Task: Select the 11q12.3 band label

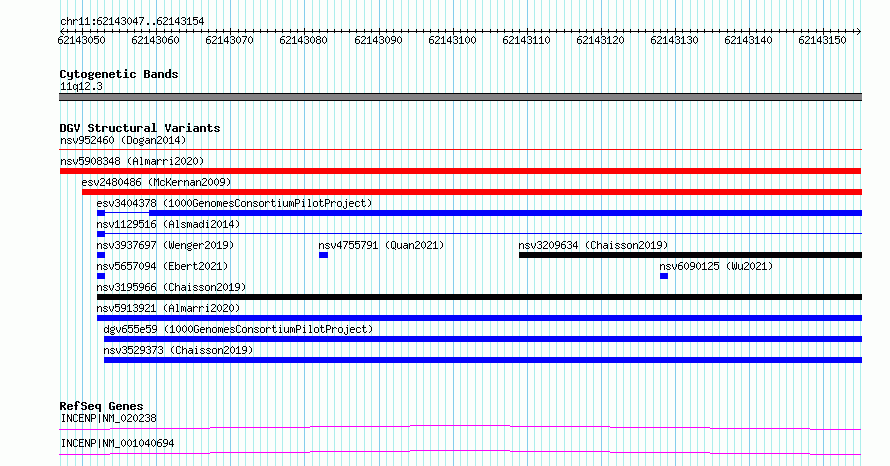Action: click(x=81, y=86)
